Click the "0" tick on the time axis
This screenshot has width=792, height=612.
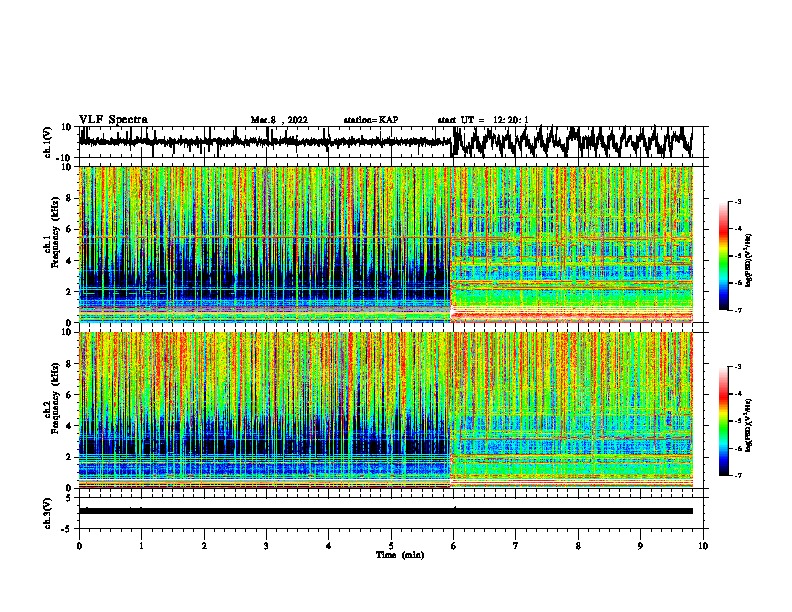click(79, 546)
